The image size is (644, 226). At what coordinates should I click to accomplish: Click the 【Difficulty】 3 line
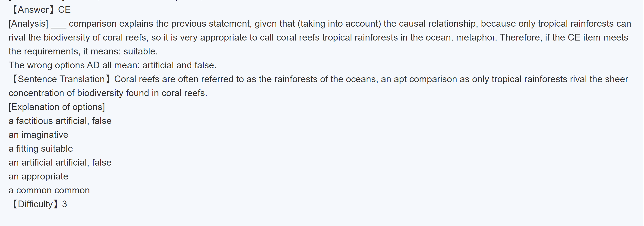[39, 204]
